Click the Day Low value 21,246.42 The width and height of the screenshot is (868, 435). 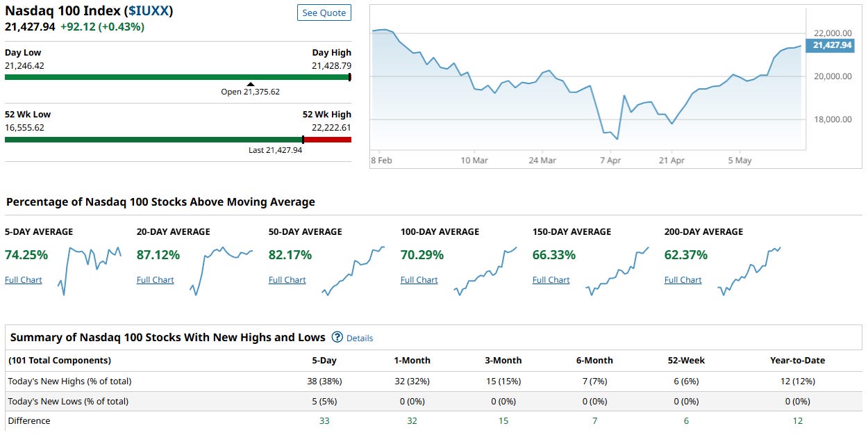click(24, 65)
